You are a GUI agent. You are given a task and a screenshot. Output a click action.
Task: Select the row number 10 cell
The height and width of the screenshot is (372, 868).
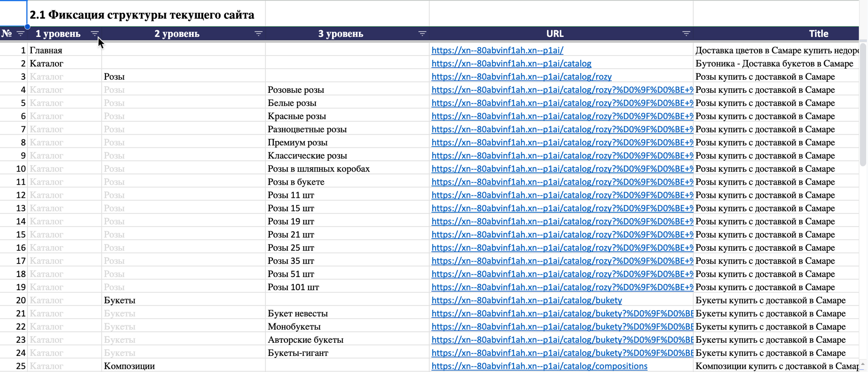click(x=14, y=169)
